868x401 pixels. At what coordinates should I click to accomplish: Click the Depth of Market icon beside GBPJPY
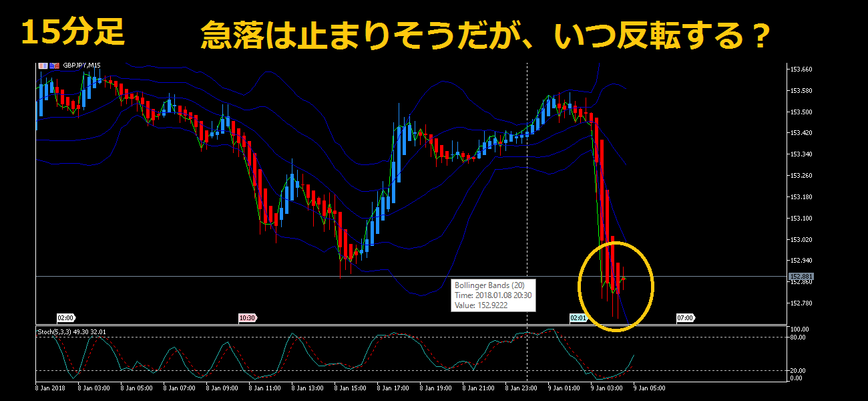[43, 65]
